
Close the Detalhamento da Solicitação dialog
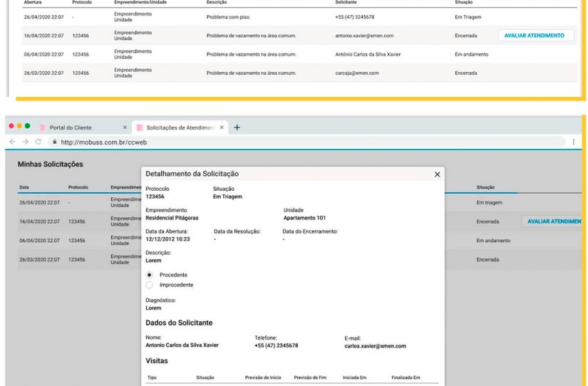tap(437, 174)
